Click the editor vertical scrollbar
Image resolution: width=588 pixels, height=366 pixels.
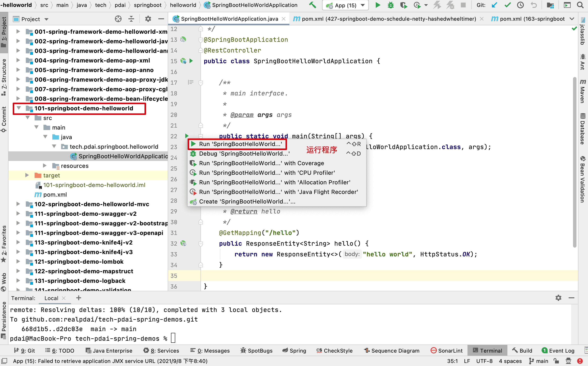(x=575, y=162)
